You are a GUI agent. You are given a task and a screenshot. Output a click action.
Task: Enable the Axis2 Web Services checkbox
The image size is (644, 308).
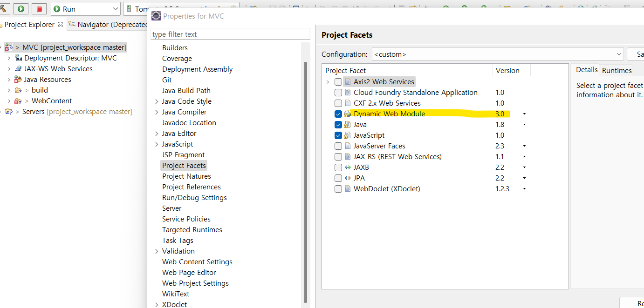coord(338,82)
